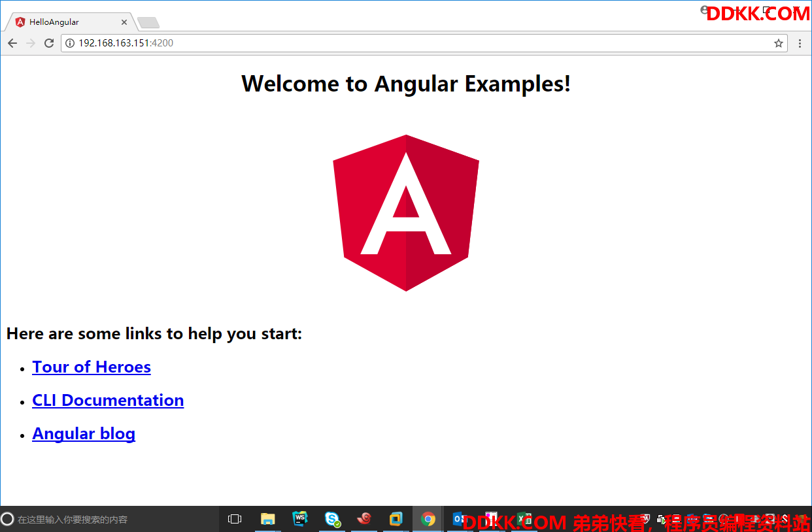Open the Chrome three-dot menu
The width and height of the screenshot is (812, 532).
(800, 43)
